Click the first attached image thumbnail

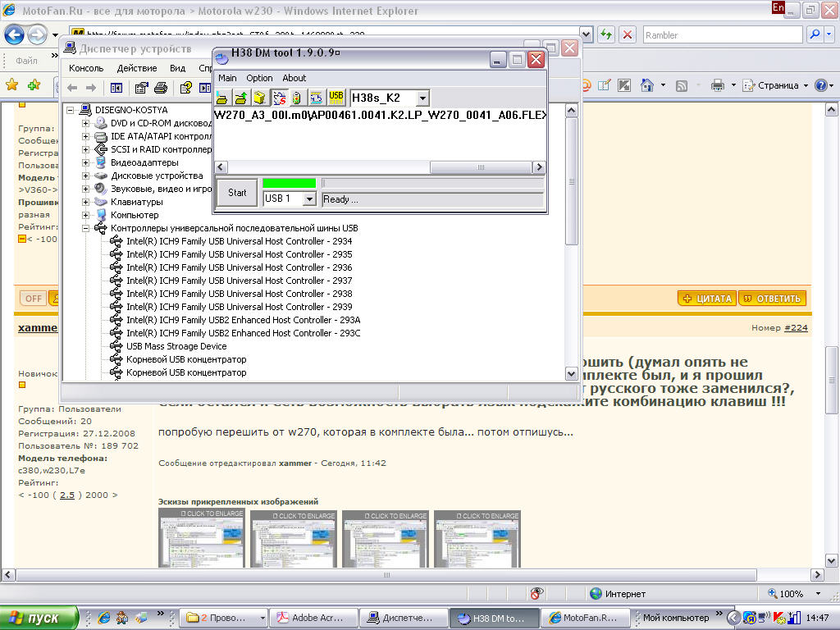click(x=202, y=538)
